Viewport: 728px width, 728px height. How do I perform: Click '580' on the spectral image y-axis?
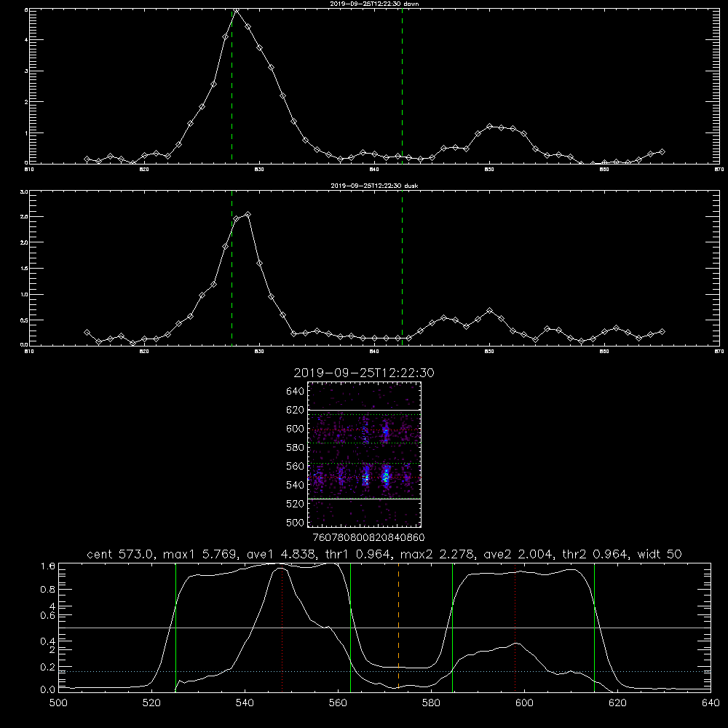pyautogui.click(x=296, y=448)
